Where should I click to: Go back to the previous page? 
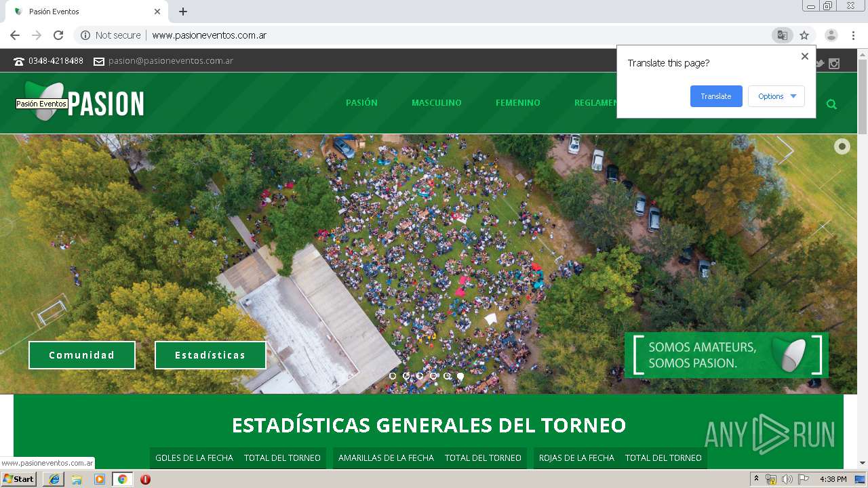15,35
